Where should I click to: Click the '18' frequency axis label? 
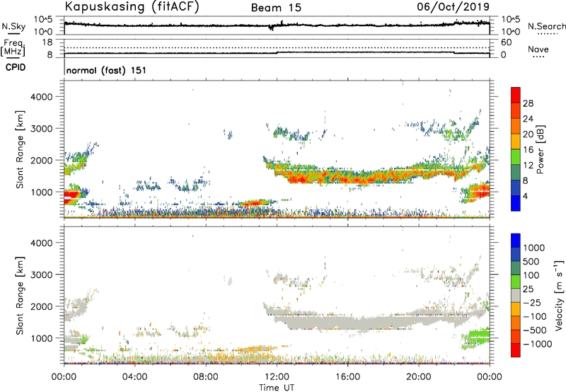pyautogui.click(x=47, y=42)
